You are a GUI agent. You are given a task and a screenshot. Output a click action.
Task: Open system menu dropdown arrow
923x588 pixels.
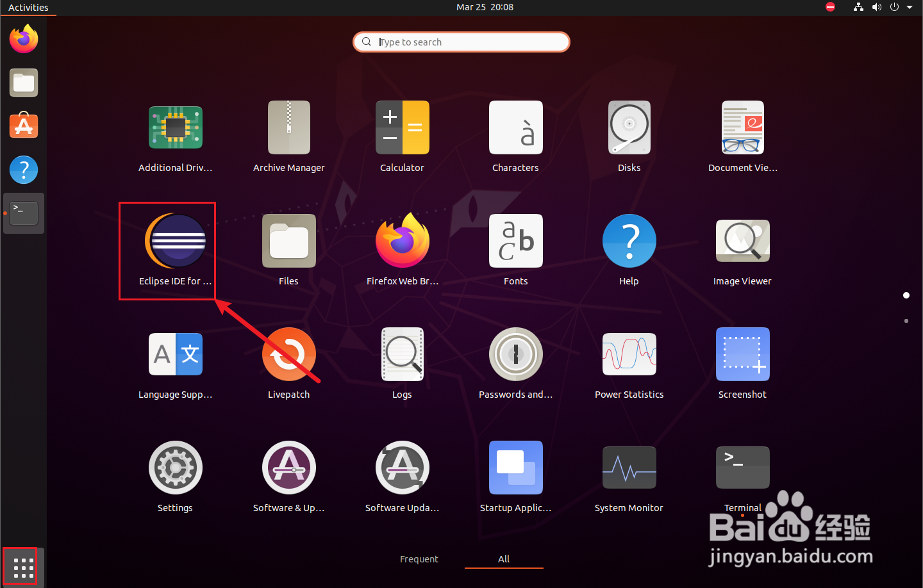coord(910,7)
